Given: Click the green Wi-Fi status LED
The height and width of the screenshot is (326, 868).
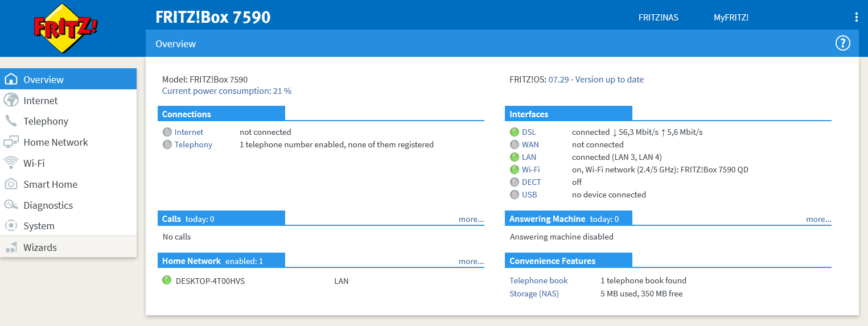Looking at the screenshot, I should tap(515, 170).
